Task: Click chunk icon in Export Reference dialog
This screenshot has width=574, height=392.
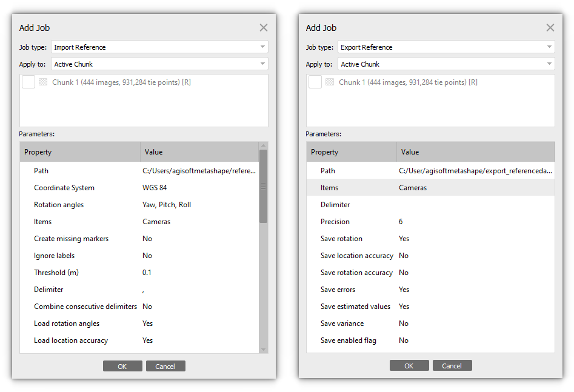Action: pos(330,82)
